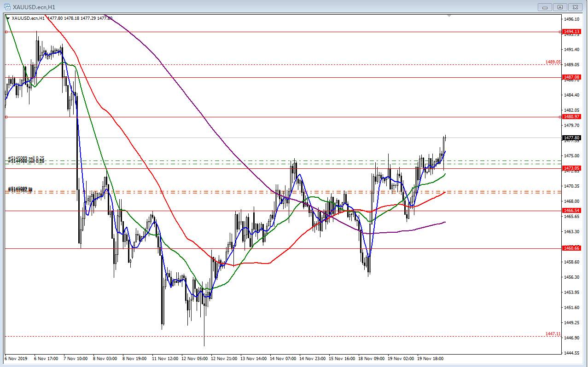Click the current price label 1477.80
588x367 pixels.
click(x=572, y=138)
